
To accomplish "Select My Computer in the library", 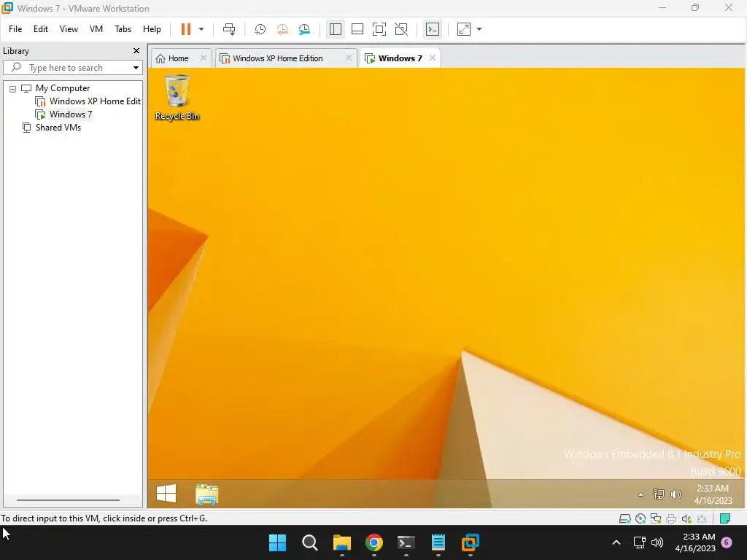I will (x=63, y=88).
